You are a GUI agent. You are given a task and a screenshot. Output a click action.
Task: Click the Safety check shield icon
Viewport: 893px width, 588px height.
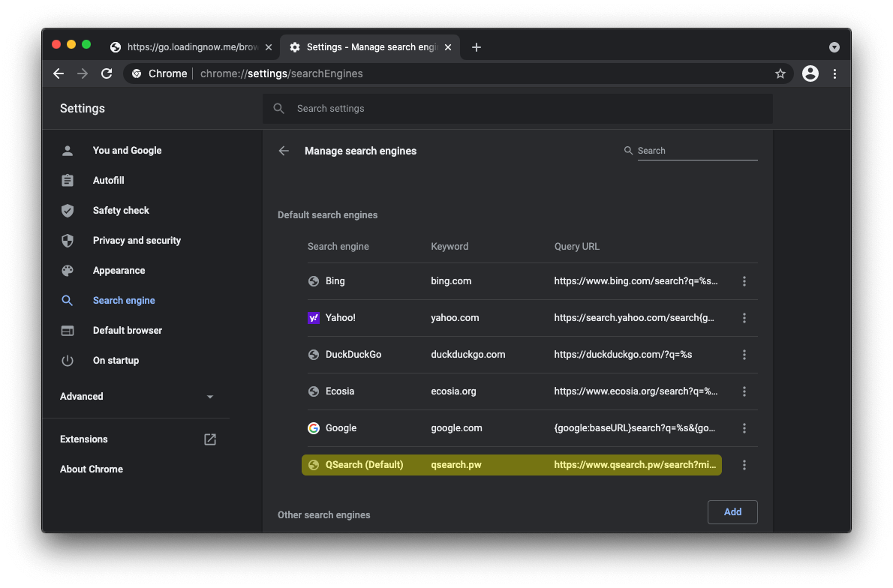coord(68,211)
